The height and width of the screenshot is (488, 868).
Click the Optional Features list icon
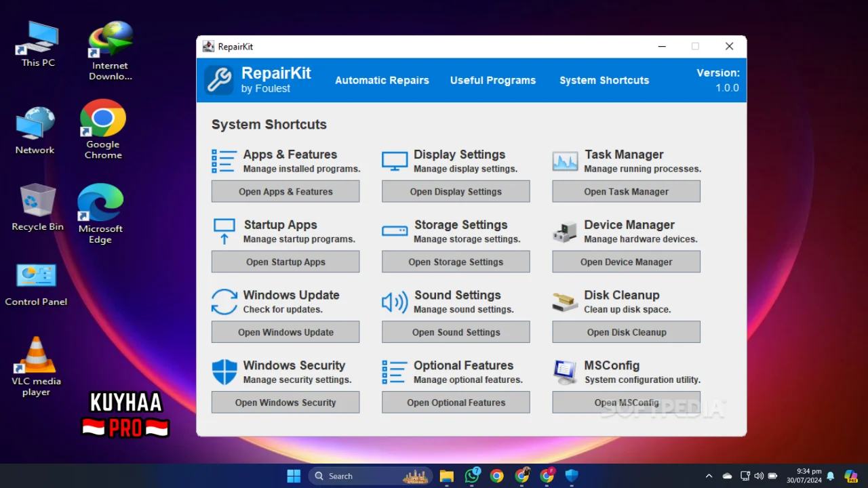[x=395, y=372]
